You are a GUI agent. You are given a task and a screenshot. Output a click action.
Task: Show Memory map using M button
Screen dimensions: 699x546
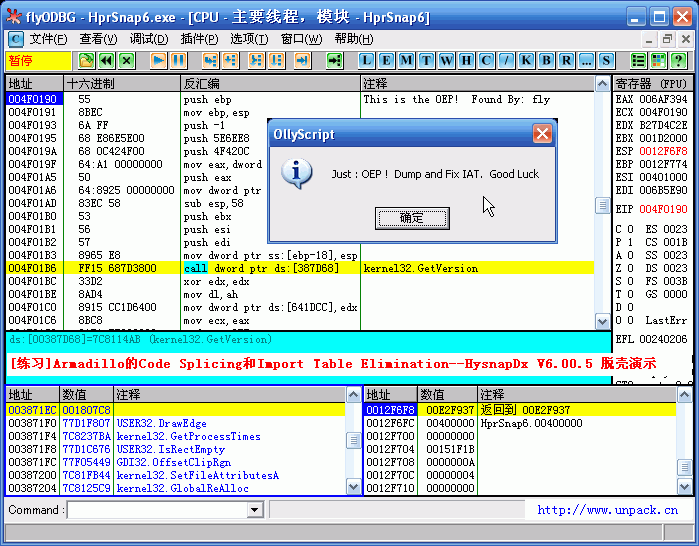pyautogui.click(x=405, y=61)
